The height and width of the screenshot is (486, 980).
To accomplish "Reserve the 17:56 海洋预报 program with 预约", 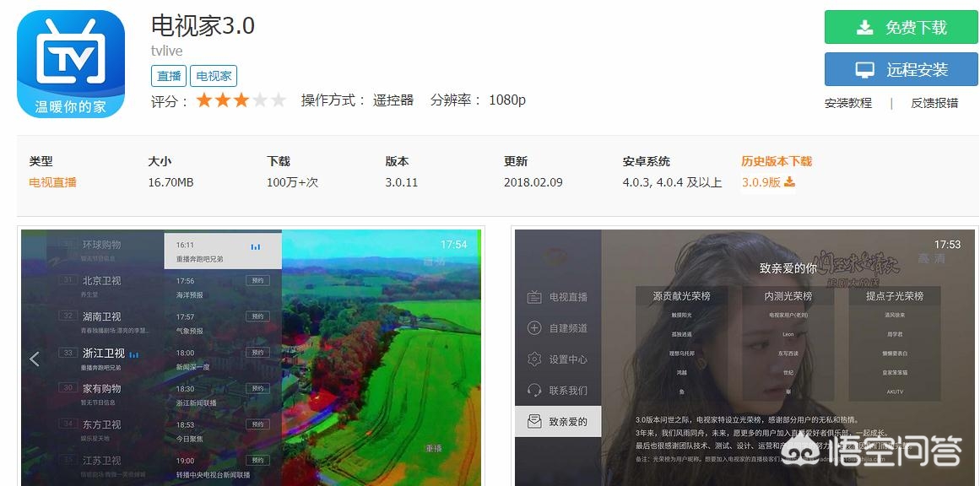I will [x=257, y=281].
